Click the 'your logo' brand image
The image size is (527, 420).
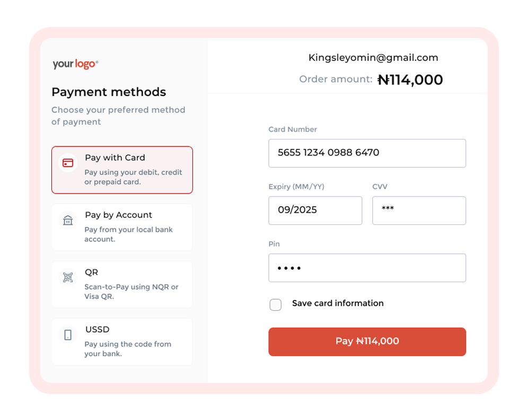click(x=75, y=64)
